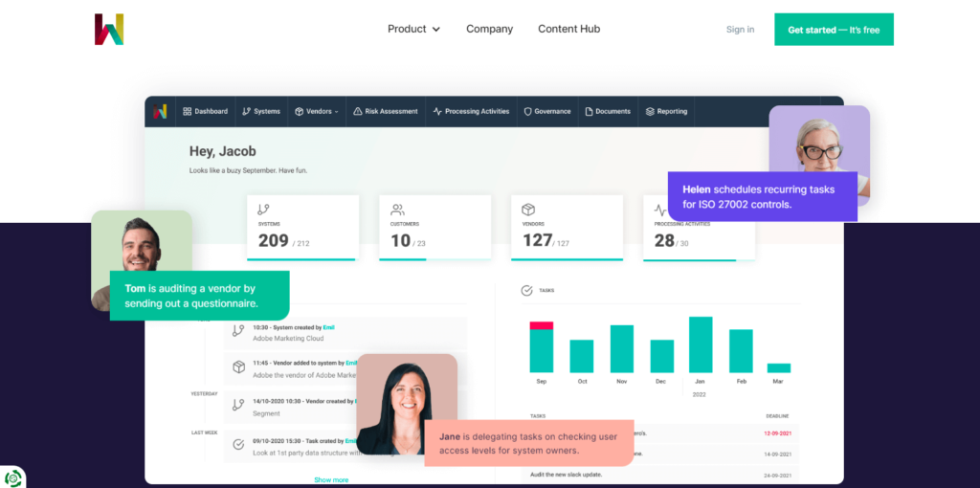Click the Sep bar in tasks chart
Image resolution: width=980 pixels, height=488 pixels.
[x=542, y=347]
